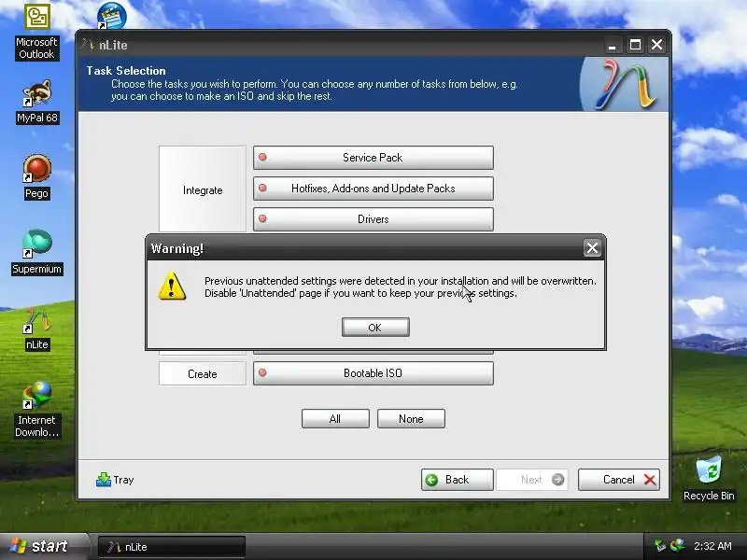Screen dimensions: 747x560
Task: Open the Recycle Bin
Action: [709, 479]
